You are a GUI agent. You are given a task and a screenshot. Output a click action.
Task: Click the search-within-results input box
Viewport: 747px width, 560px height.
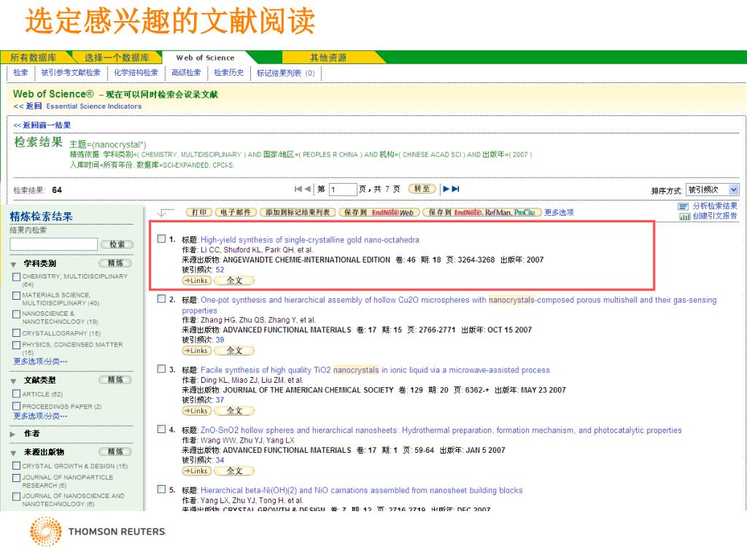point(54,244)
